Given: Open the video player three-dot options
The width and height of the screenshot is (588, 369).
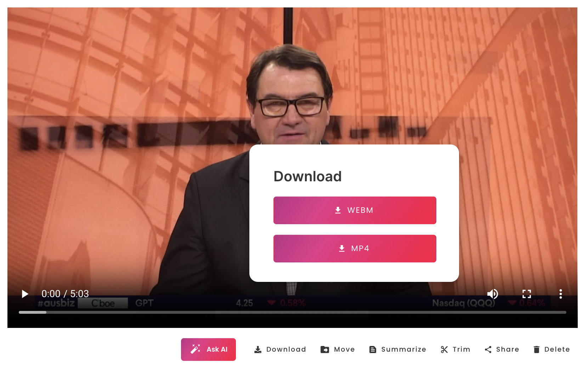Looking at the screenshot, I should (x=560, y=294).
